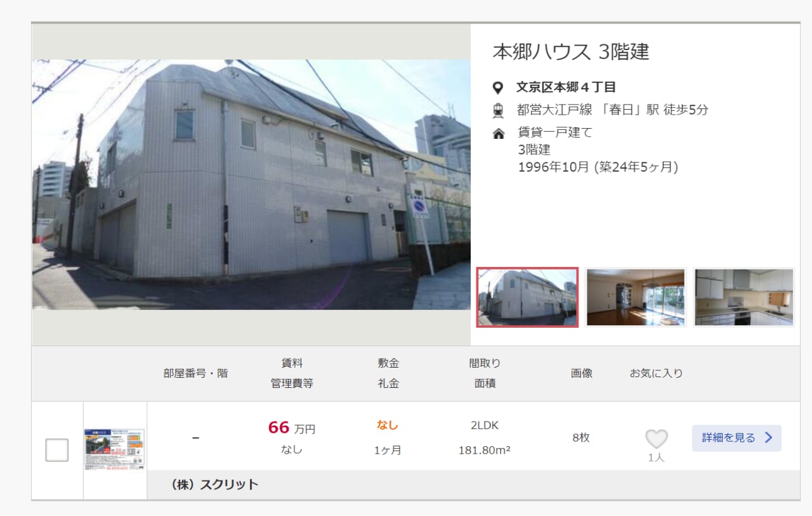Click the （株）スクリット agency name
Image resolution: width=812 pixels, height=516 pixels.
(214, 485)
